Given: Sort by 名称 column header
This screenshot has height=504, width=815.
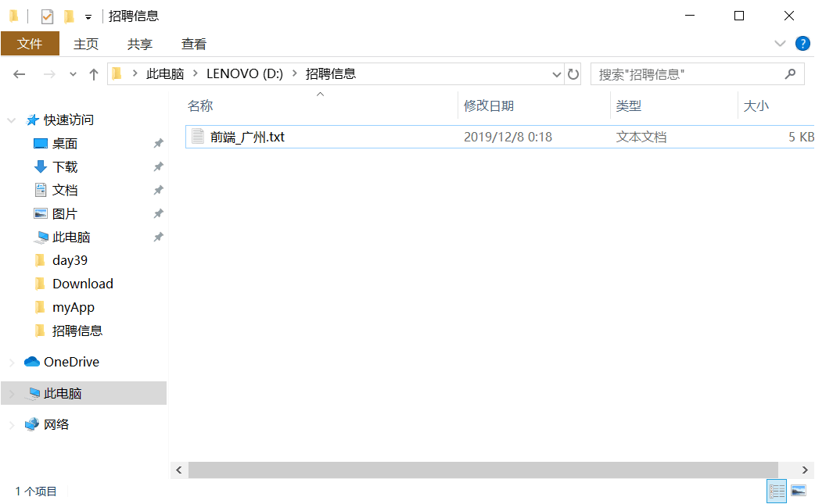Looking at the screenshot, I should (x=200, y=106).
